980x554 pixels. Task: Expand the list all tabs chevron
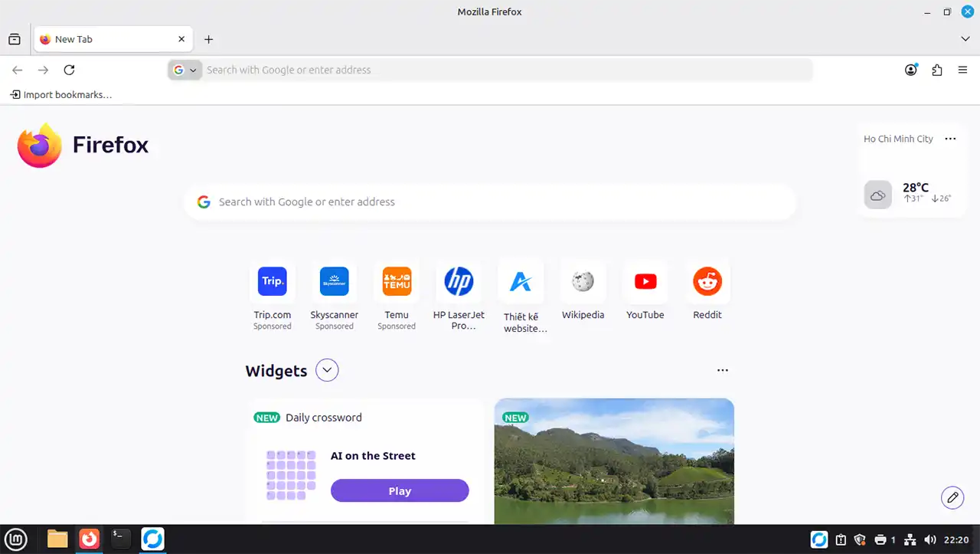coord(965,39)
